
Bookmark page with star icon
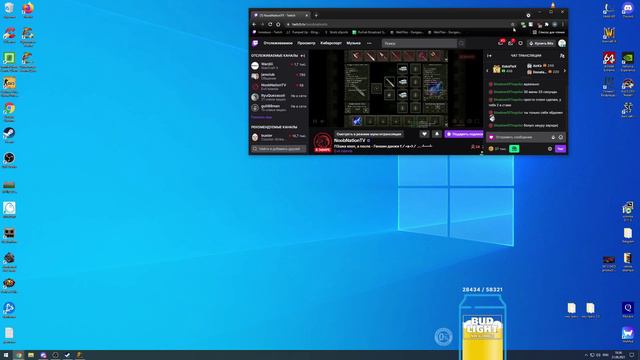coord(513,24)
